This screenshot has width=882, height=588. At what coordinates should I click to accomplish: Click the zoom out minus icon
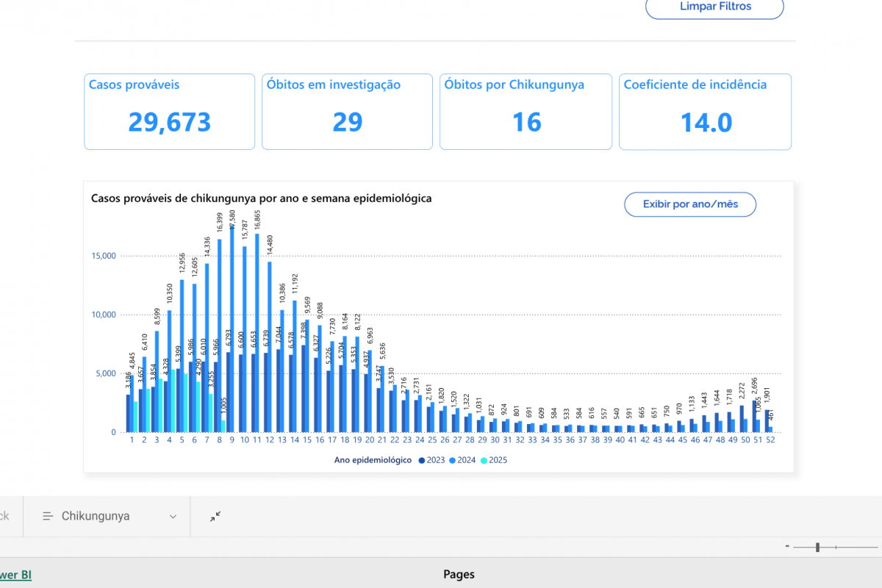point(787,546)
